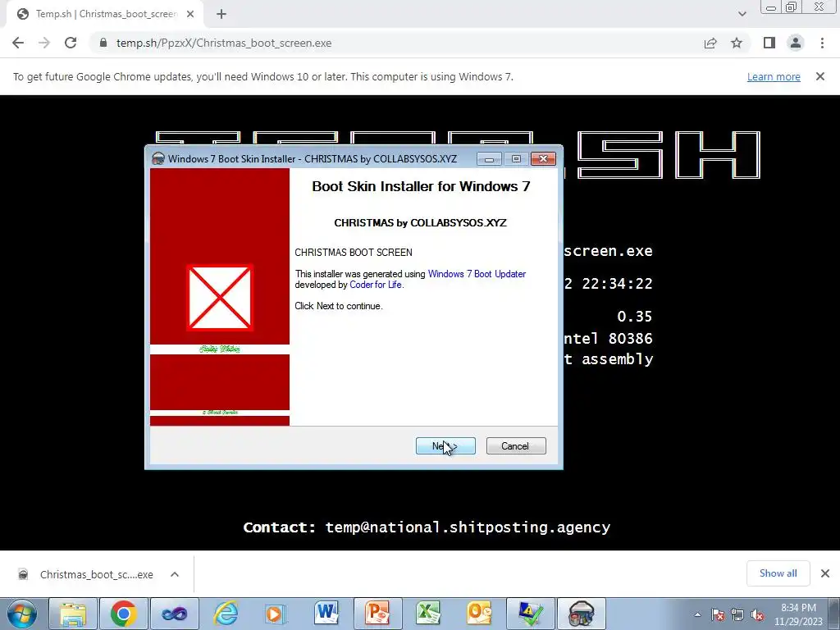840x630 pixels.
Task: Open the Windows Start menu
Action: pos(22,614)
